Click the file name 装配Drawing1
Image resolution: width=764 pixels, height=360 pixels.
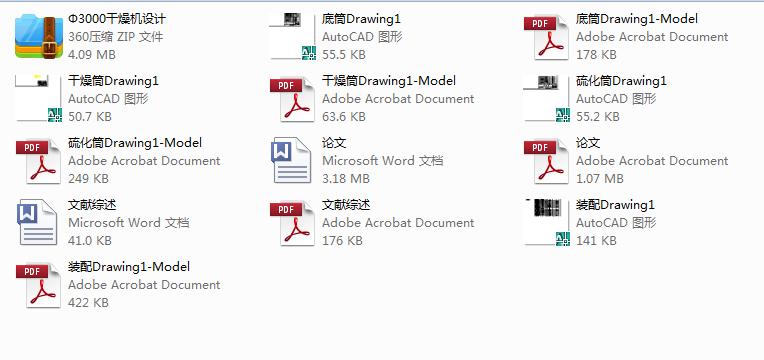click(615, 205)
